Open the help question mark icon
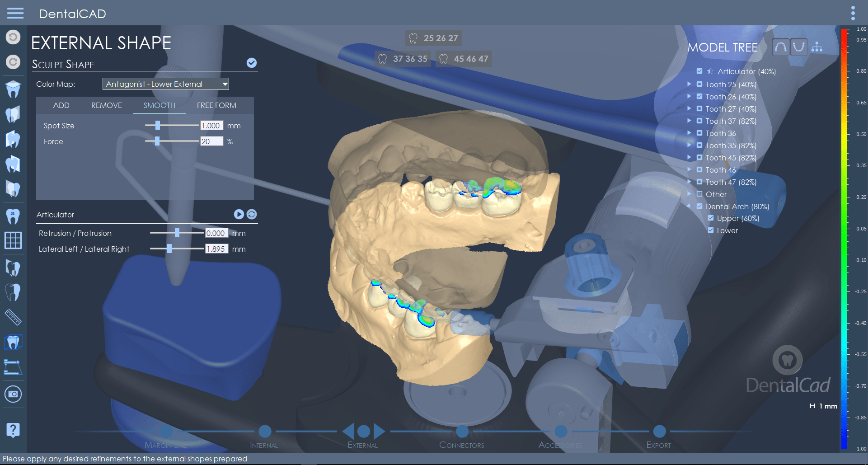The width and height of the screenshot is (868, 465). (13, 430)
